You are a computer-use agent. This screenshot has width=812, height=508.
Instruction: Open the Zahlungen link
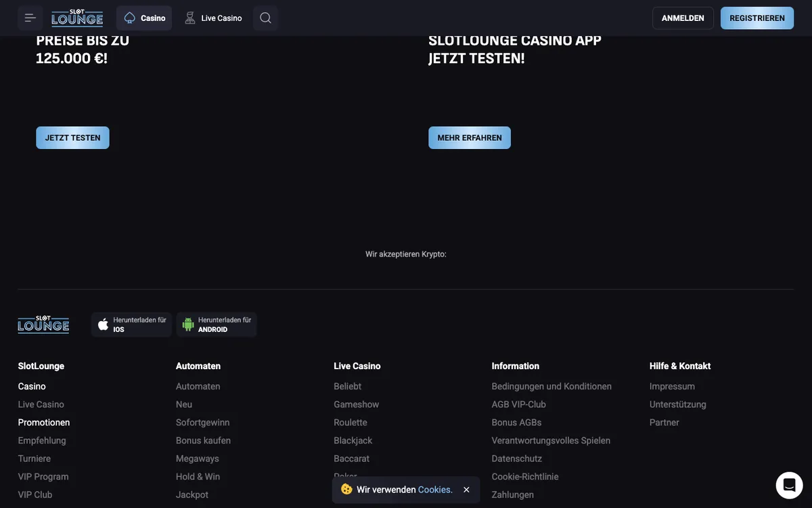click(513, 494)
